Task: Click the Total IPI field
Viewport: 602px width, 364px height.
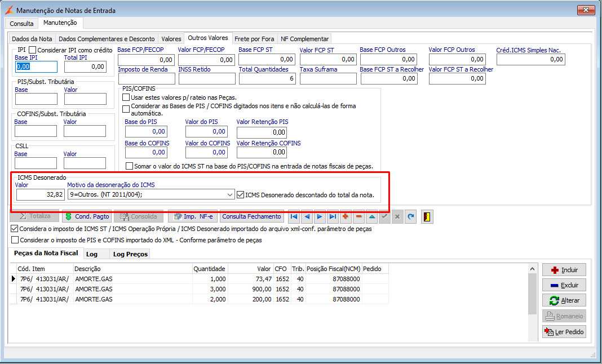Action: point(85,67)
